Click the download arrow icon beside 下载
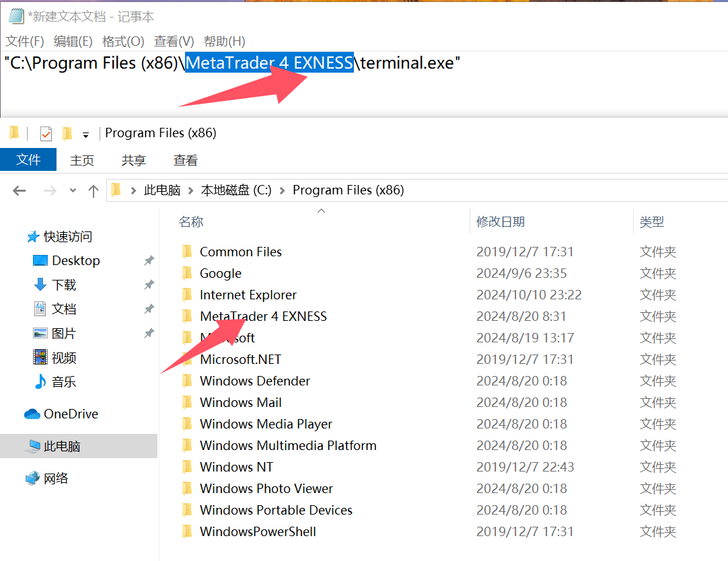The width and height of the screenshot is (728, 561). point(40,285)
